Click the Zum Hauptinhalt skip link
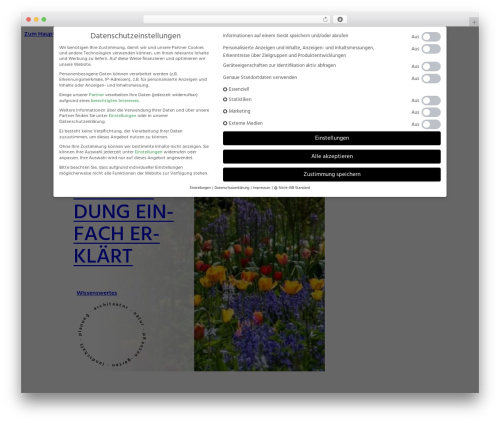The image size is (500, 423). tap(38, 34)
